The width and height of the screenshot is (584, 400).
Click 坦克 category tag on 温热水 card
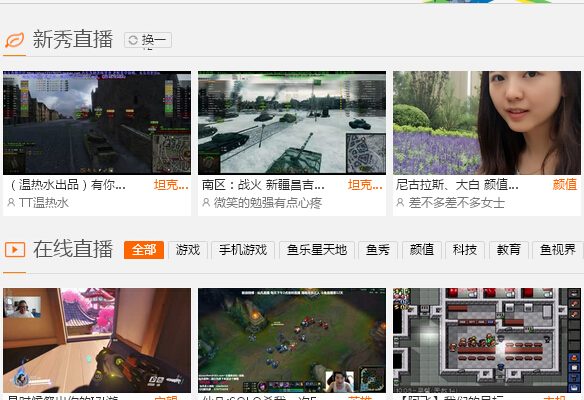click(x=171, y=185)
